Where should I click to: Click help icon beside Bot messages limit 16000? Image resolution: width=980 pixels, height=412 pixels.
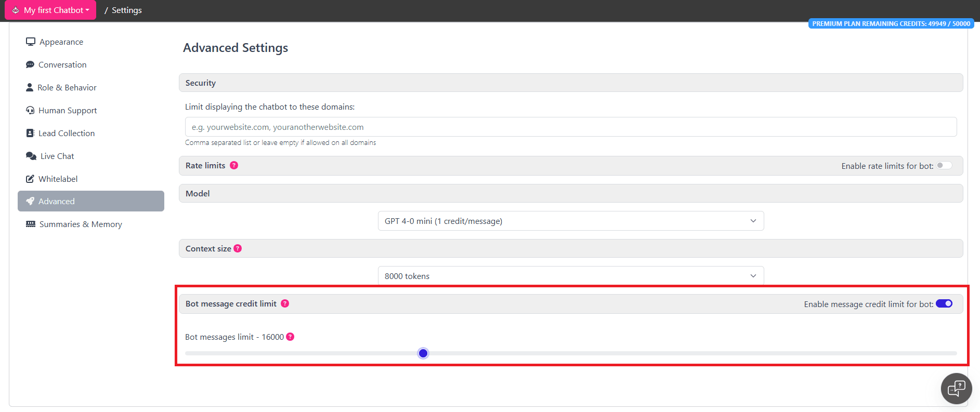click(x=290, y=337)
